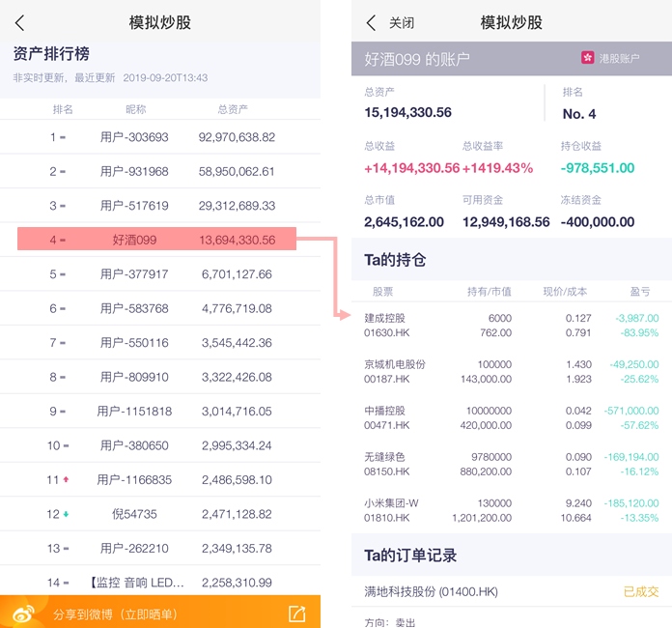Open rank 6 用户-583768 row
The image size is (672, 628).
(160, 308)
